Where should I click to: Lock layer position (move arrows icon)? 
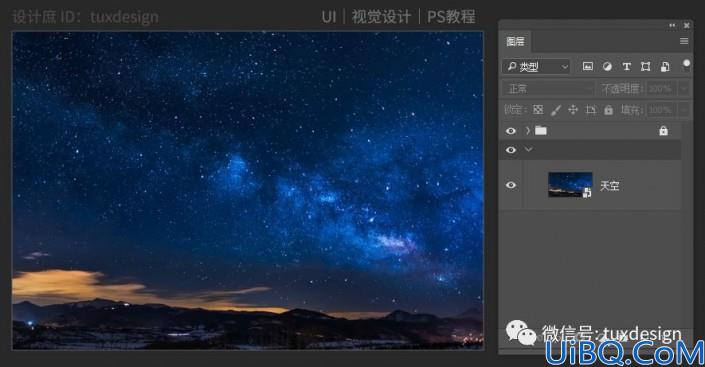[573, 110]
